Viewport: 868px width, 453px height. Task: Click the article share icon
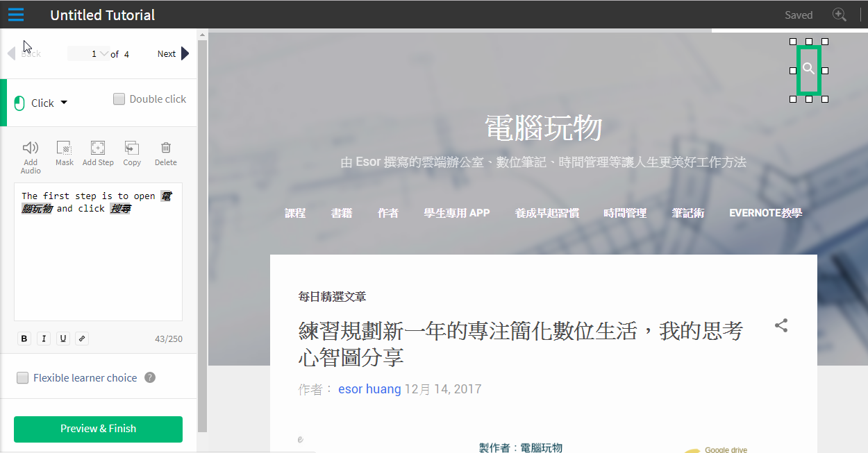click(x=781, y=325)
